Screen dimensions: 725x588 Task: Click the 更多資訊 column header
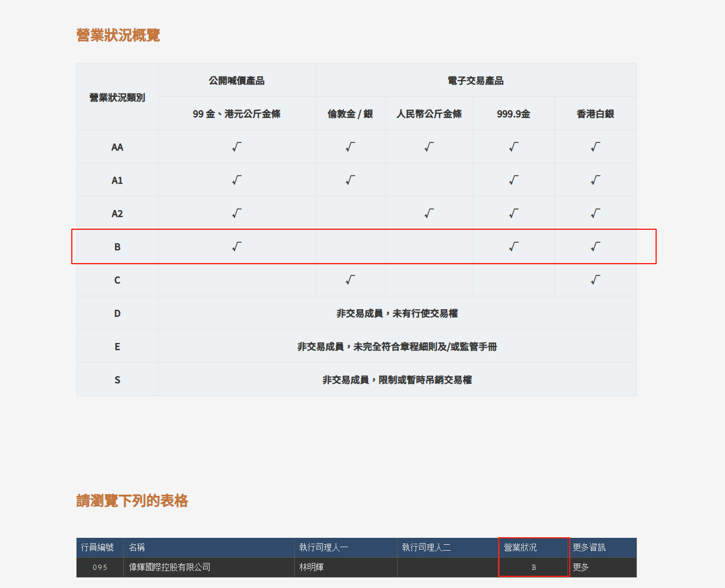(x=589, y=547)
